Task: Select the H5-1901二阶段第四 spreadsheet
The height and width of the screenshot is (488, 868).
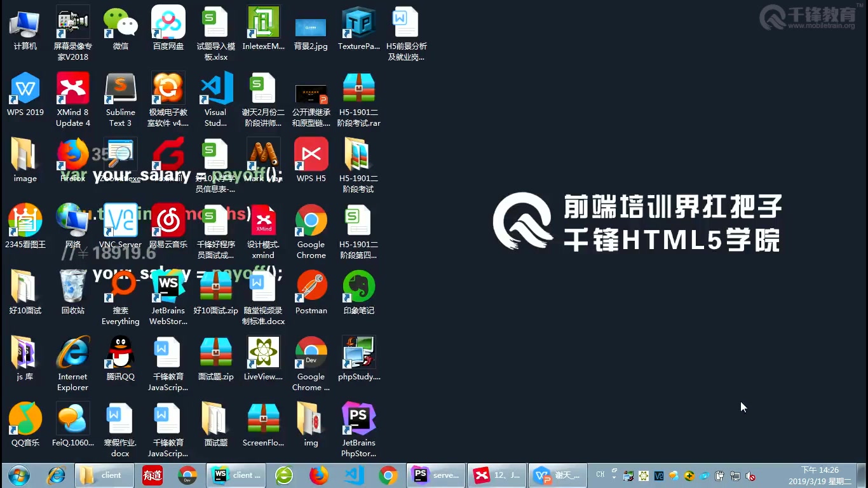Action: (x=359, y=232)
